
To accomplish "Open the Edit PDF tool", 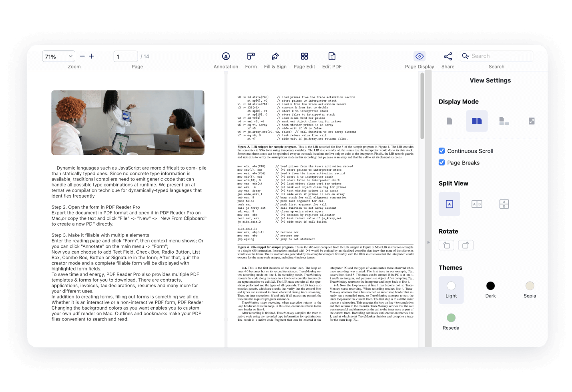I will coord(332,56).
